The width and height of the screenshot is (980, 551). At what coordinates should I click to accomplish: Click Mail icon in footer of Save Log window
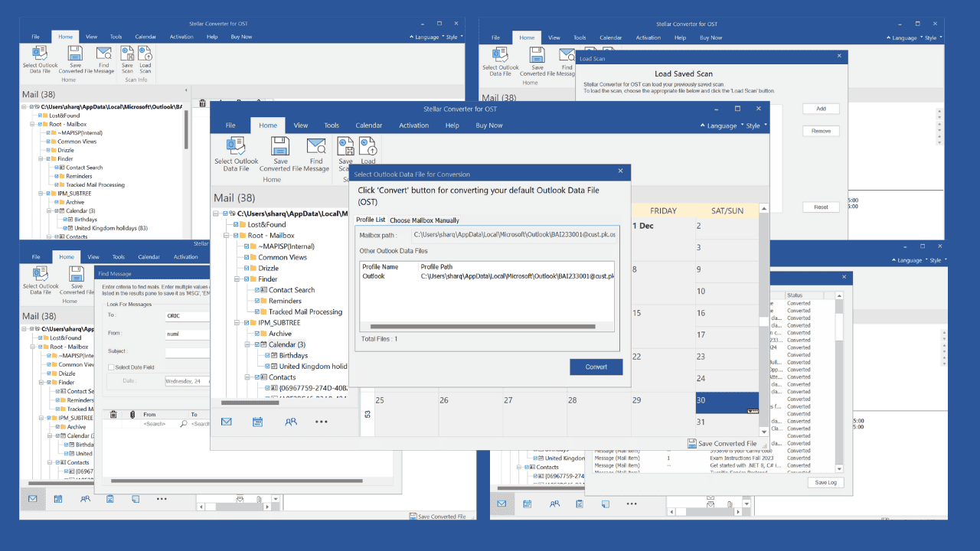[501, 504]
